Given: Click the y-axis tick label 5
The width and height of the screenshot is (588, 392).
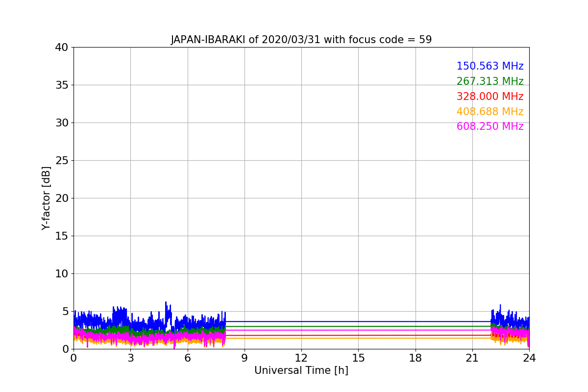Looking at the screenshot, I should click(x=65, y=312).
